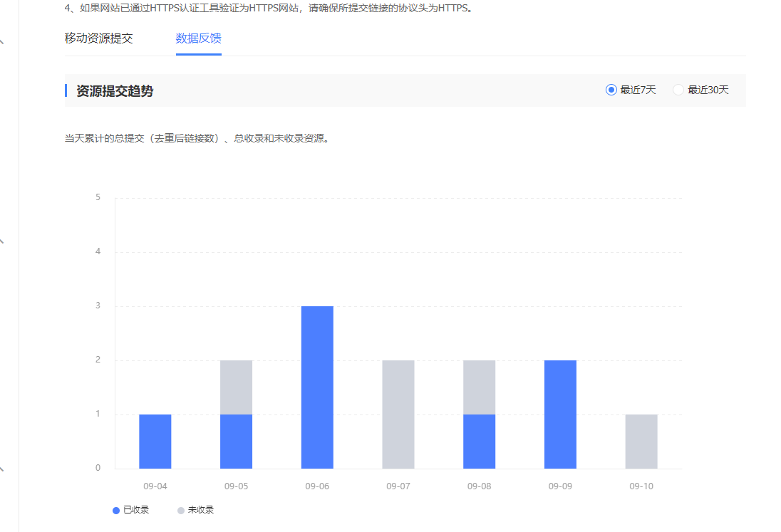Toggle the 未收录 legend item

click(x=196, y=510)
